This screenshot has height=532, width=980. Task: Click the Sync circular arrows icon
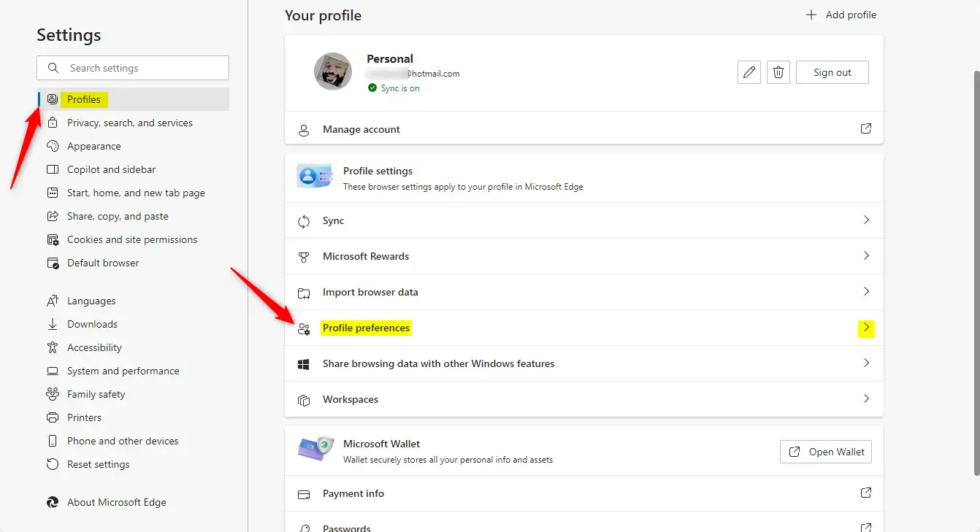(304, 221)
